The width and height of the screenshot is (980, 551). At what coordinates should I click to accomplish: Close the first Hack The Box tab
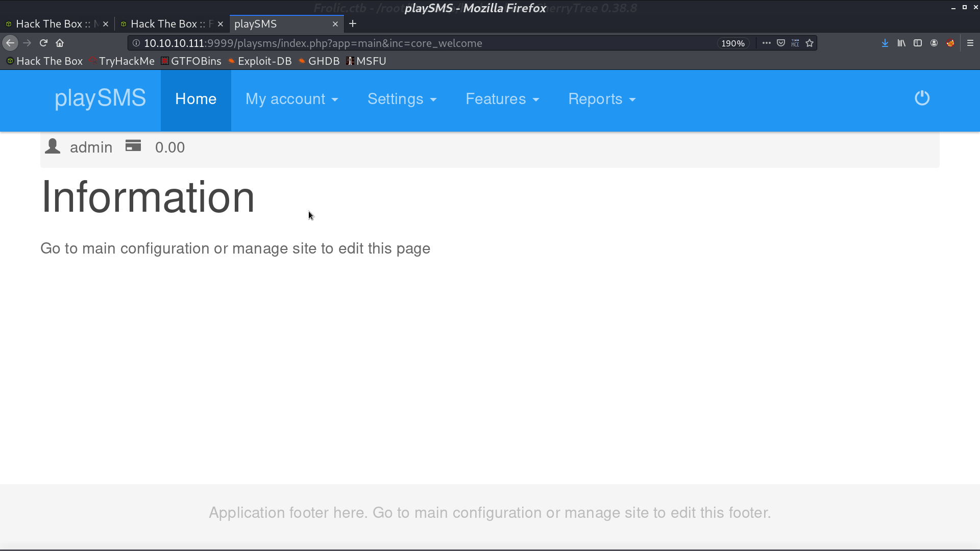[106, 24]
